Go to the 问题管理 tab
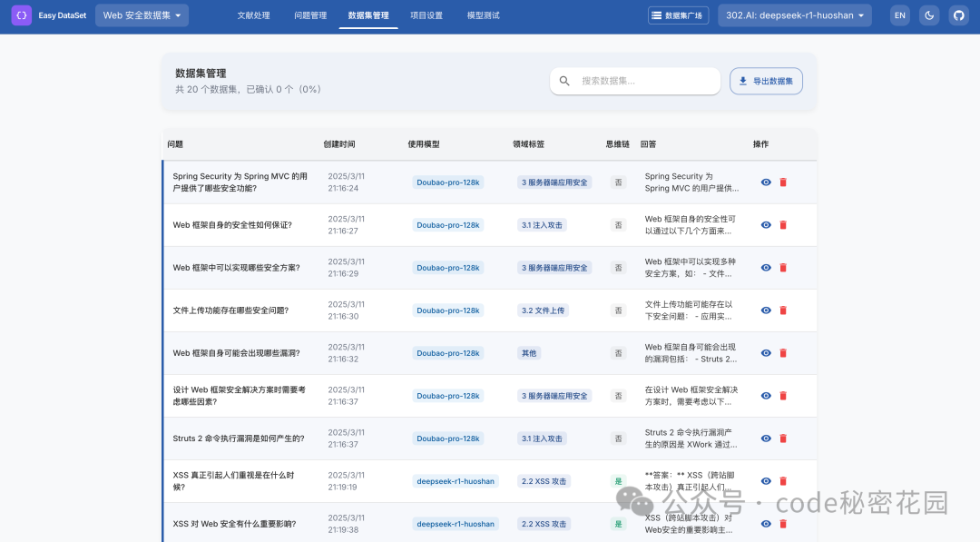The height and width of the screenshot is (542, 980). [310, 15]
